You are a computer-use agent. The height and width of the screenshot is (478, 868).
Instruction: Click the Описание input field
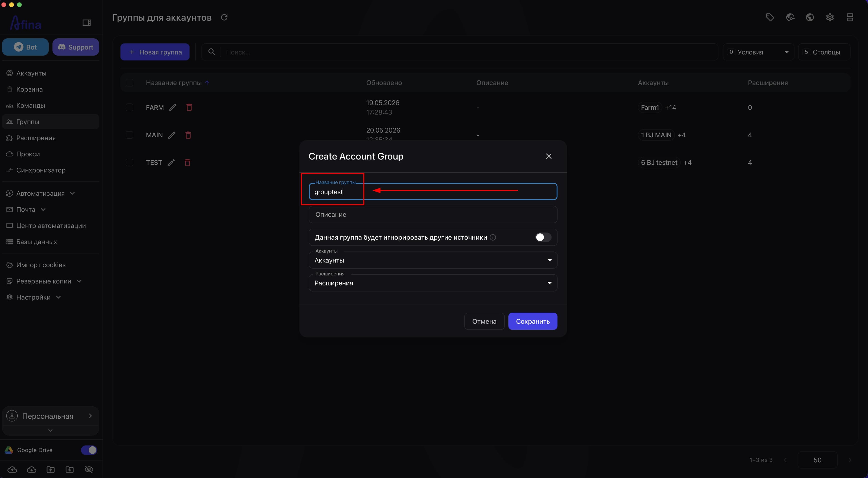[x=433, y=215]
